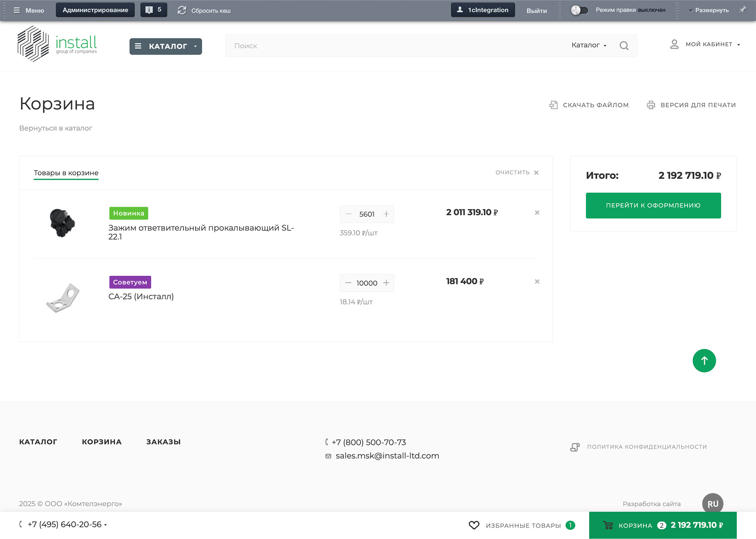Decrease quantity of CA-25 item
Viewport: 756px width, 539px height.
tap(348, 283)
